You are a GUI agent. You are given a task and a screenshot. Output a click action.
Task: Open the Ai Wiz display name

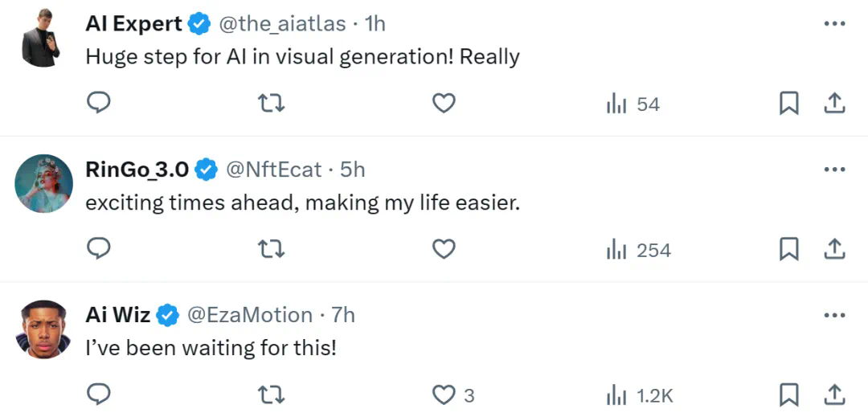(x=117, y=315)
